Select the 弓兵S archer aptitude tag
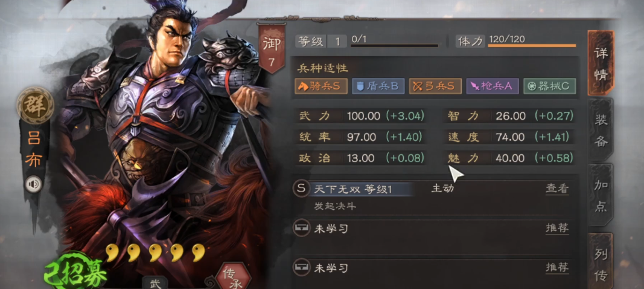Image resolution: width=644 pixels, height=289 pixels. (435, 86)
